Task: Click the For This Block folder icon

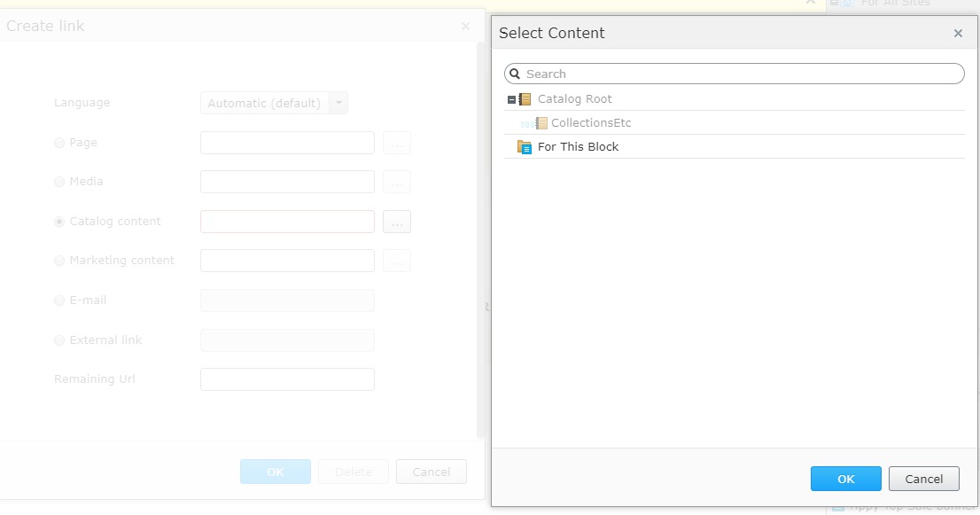Action: (525, 147)
